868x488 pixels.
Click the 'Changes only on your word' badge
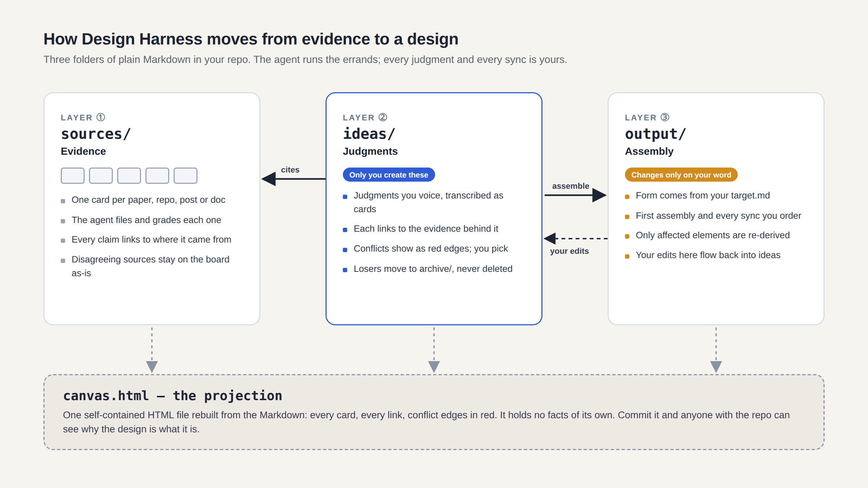point(681,175)
